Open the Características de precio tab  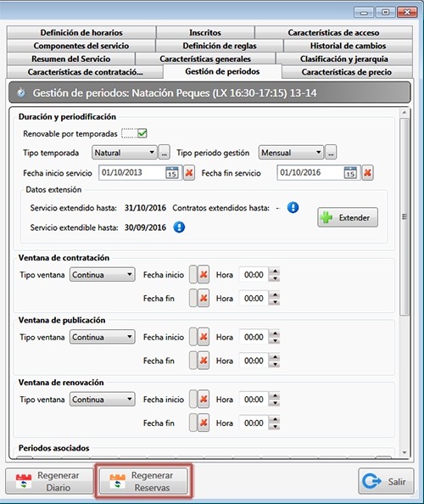coord(347,72)
